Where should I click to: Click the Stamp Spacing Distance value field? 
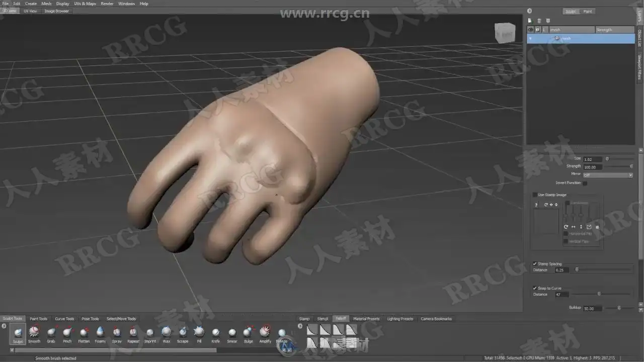click(x=562, y=270)
